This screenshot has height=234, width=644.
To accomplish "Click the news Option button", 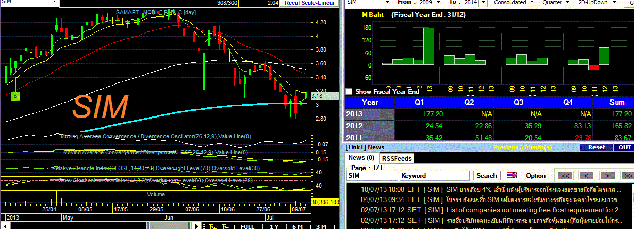I will click(535, 176).
